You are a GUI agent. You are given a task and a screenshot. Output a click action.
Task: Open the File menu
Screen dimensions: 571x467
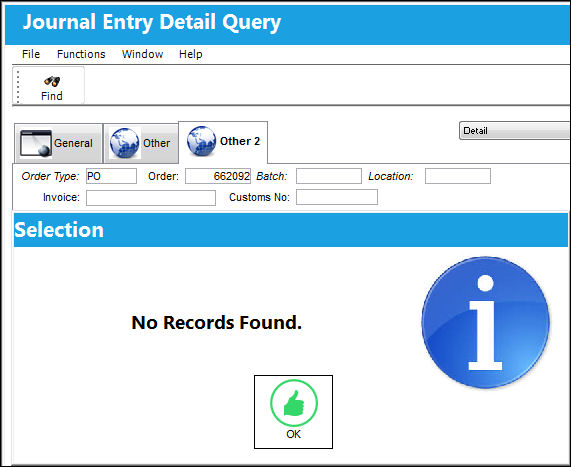pyautogui.click(x=31, y=54)
